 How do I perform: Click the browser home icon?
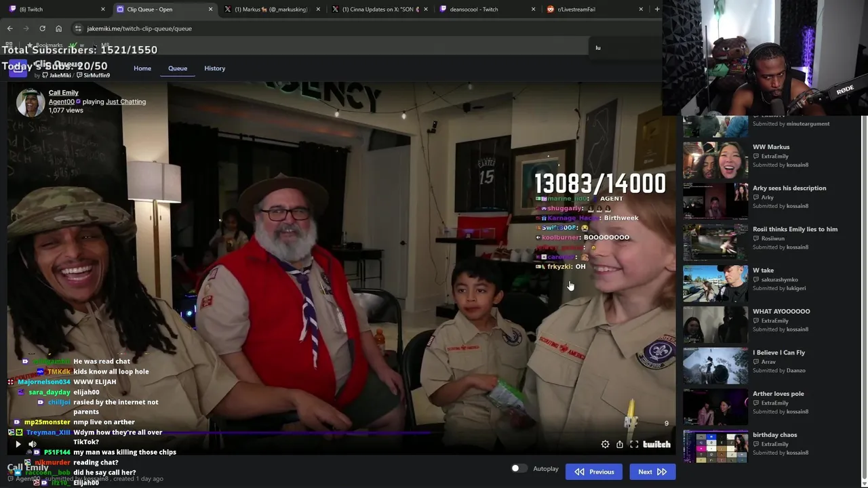[58, 28]
